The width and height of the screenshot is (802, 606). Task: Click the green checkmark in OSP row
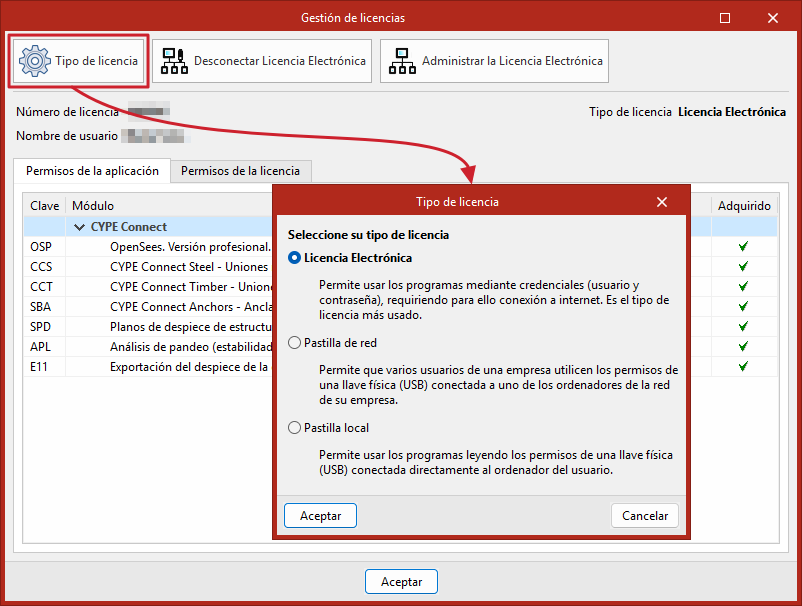coord(743,246)
